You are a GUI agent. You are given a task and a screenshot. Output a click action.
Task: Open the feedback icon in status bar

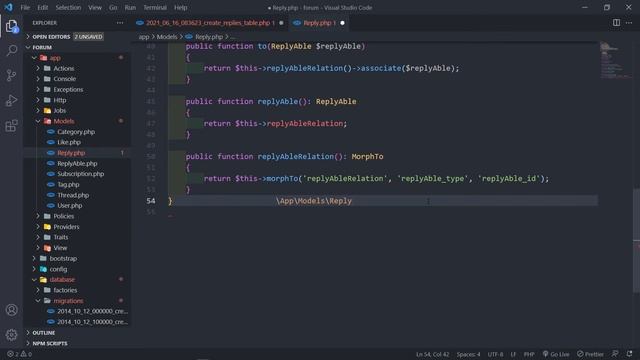(x=615, y=354)
